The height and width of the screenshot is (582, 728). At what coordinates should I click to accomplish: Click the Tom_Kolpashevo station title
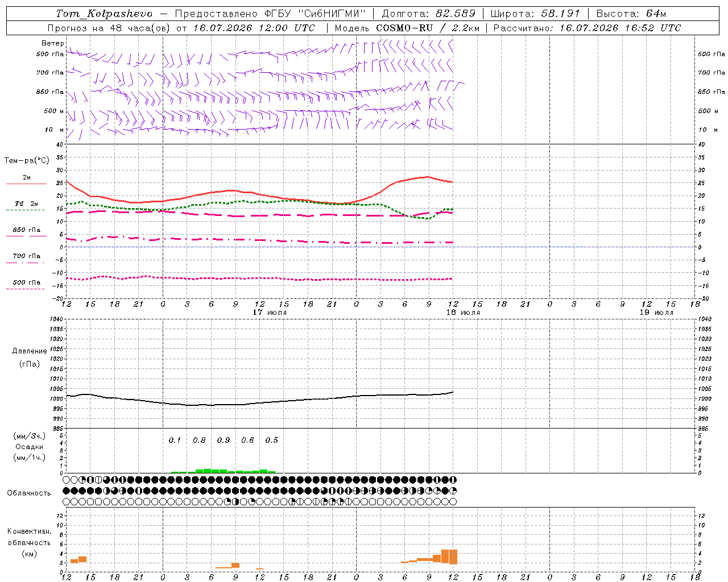104,14
